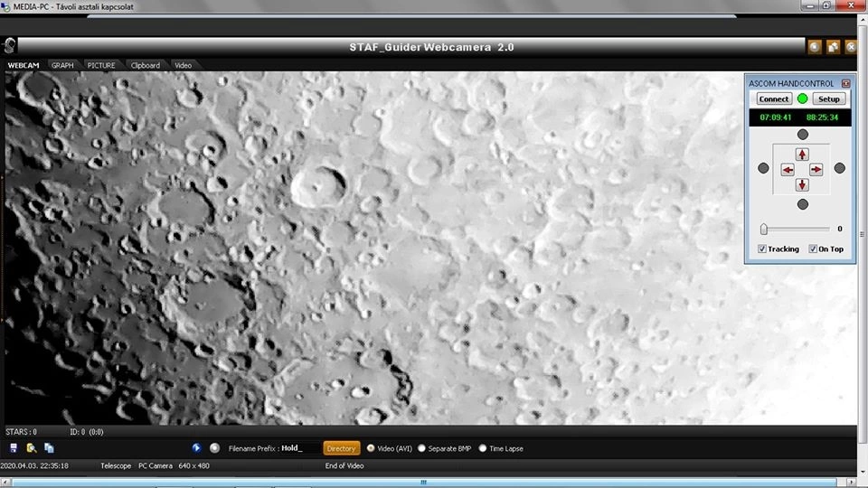This screenshot has height=488, width=868.
Task: Select the Separate BMP radio option
Action: [421, 448]
